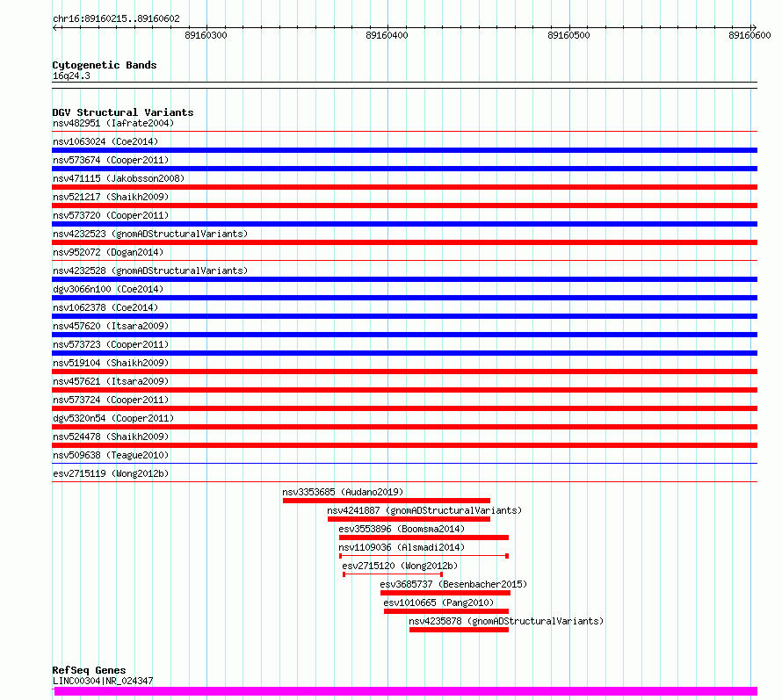Select the magenta LINC00304 gene bar

tap(405, 691)
